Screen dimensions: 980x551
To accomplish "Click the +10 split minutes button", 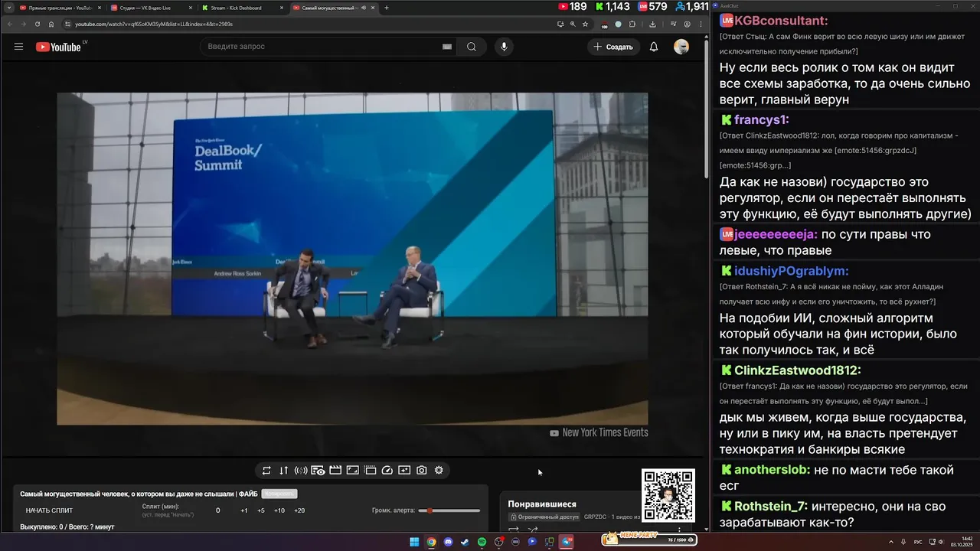I will pos(279,510).
